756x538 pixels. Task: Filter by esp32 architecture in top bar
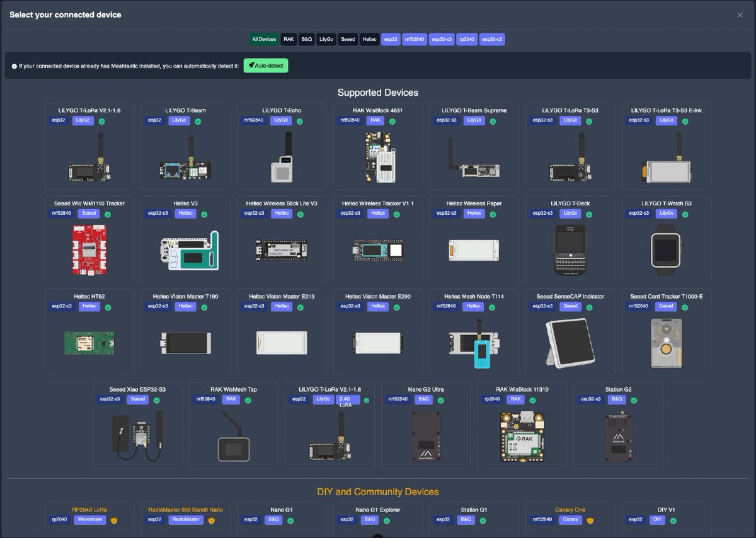click(391, 39)
